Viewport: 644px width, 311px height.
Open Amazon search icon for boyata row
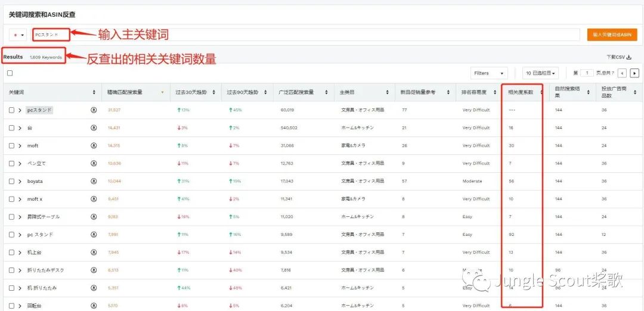94,181
